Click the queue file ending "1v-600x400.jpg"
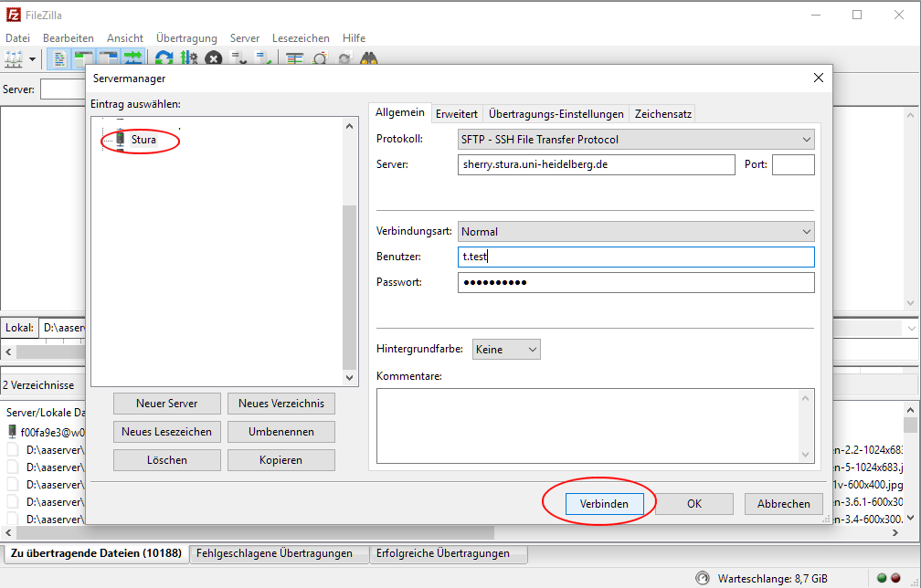Image resolution: width=921 pixels, height=588 pixels. coord(868,485)
